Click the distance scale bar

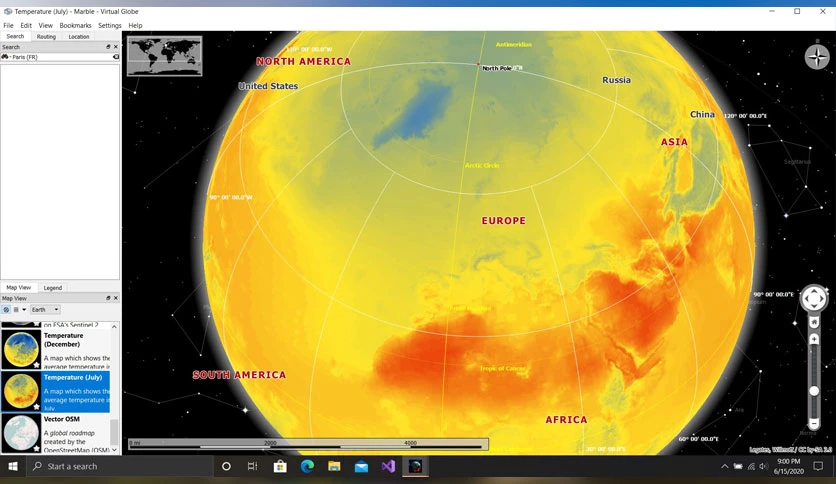click(308, 444)
